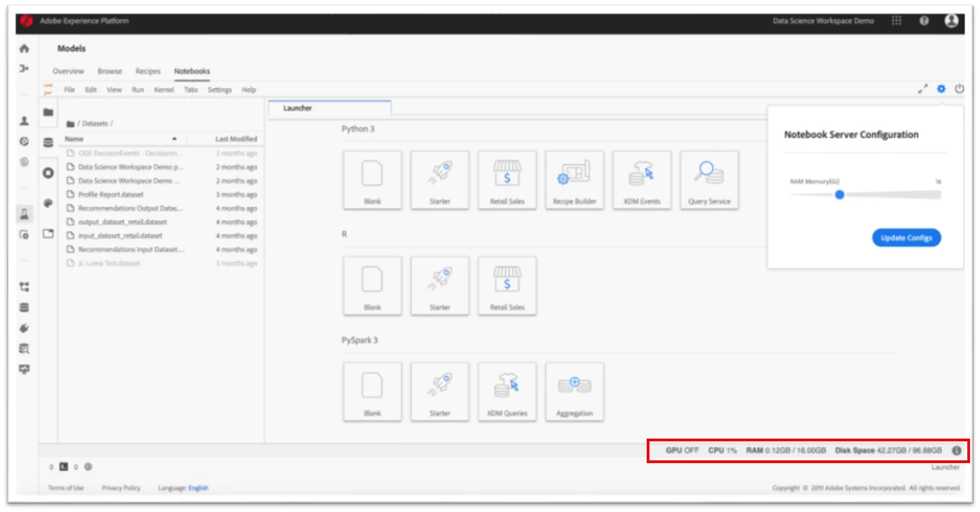Launch R Retail Sales notebook

507,285
